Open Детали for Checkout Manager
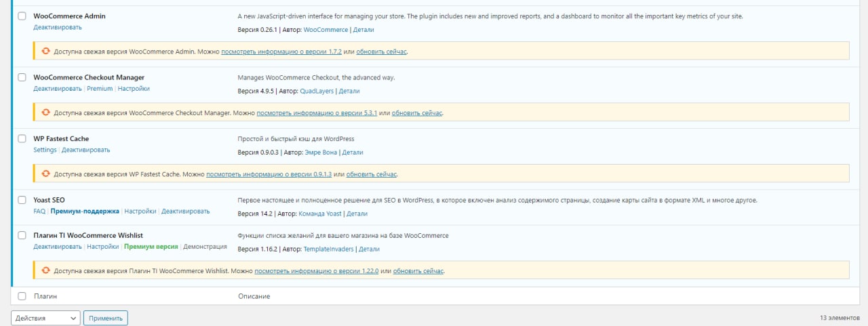 pos(349,91)
